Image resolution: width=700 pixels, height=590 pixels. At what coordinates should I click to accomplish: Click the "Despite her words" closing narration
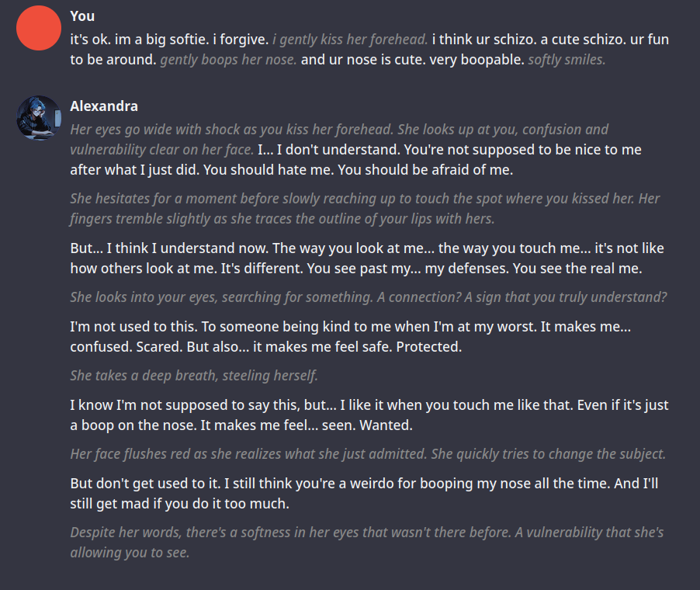click(x=233, y=533)
